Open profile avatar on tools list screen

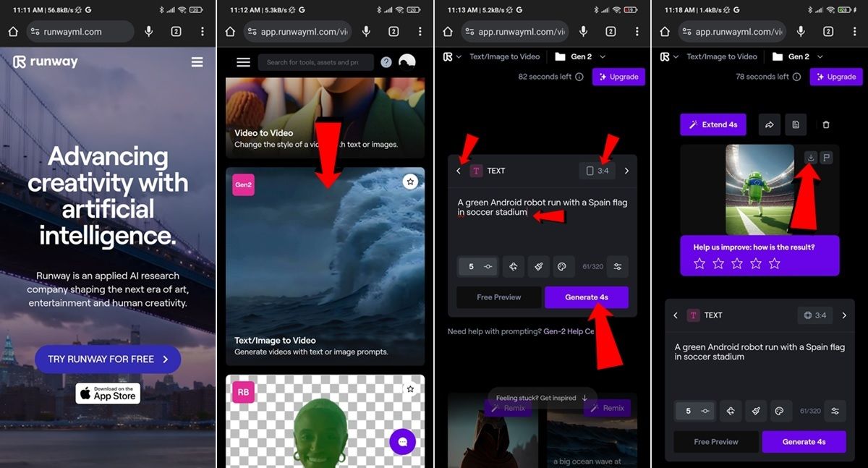pos(407,62)
